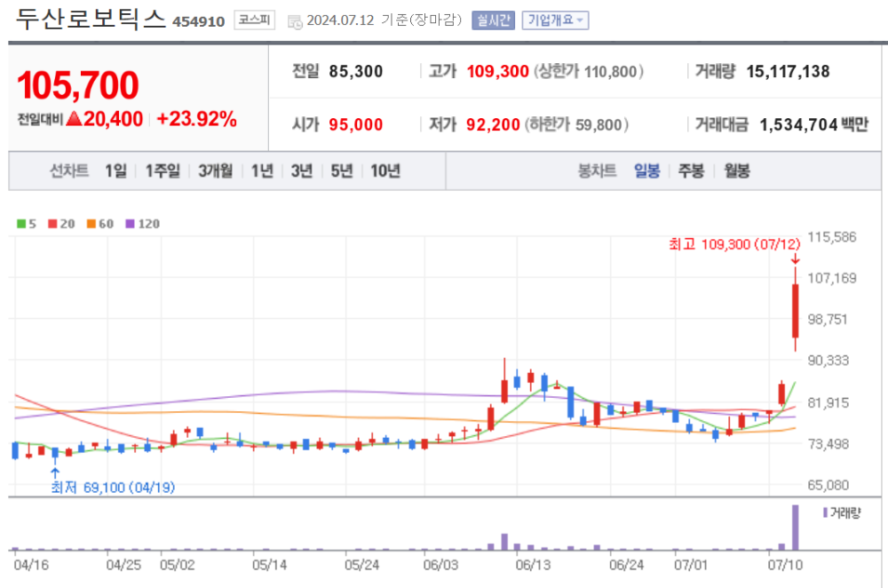Select the 3년 line chart tab

(302, 171)
